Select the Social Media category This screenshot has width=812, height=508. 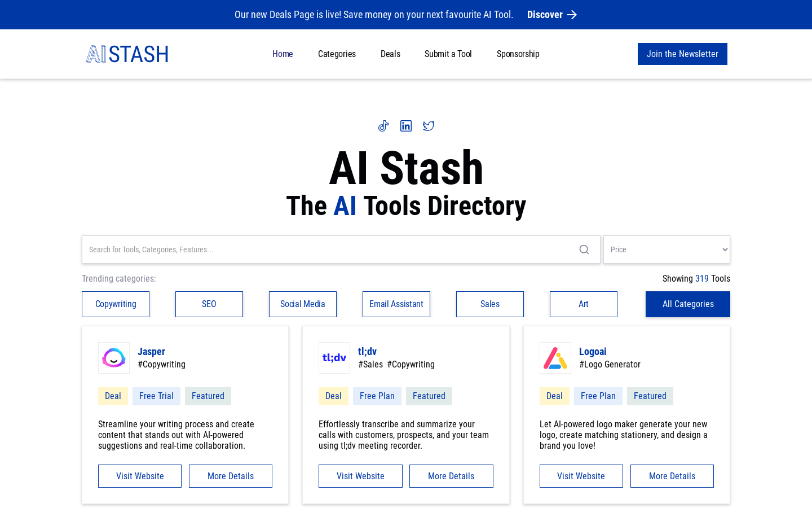tap(303, 304)
